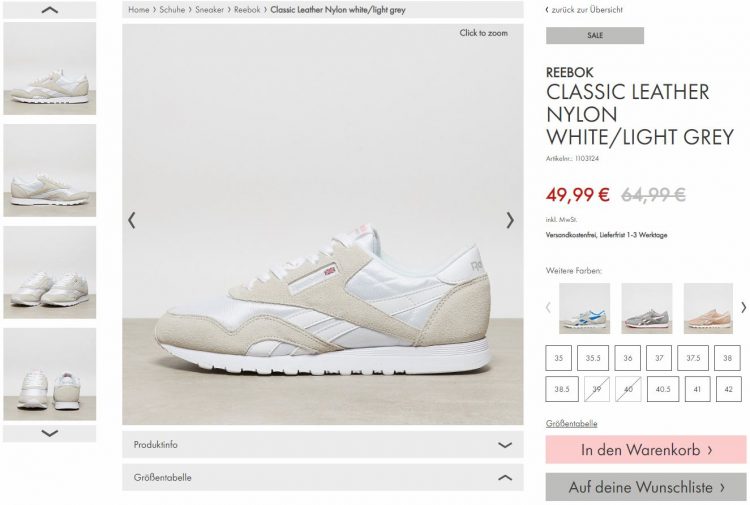Move thumbnail list up with top chevron
The image size is (750, 505).
point(50,10)
